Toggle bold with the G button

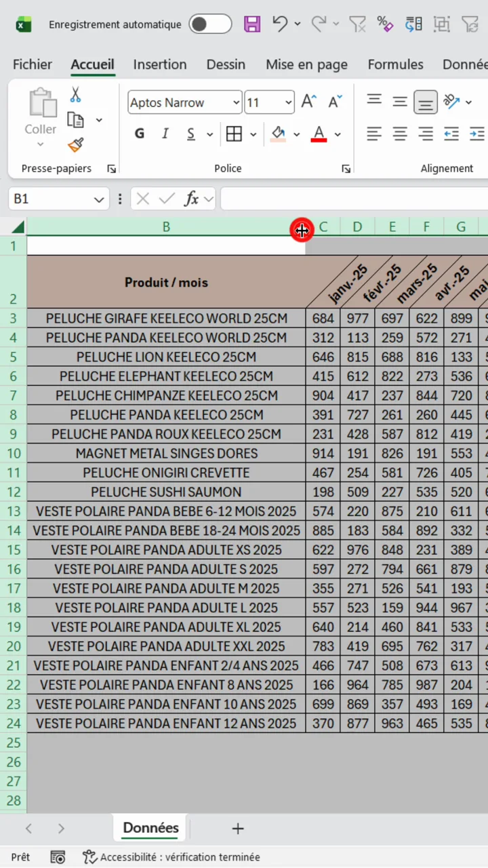click(140, 134)
